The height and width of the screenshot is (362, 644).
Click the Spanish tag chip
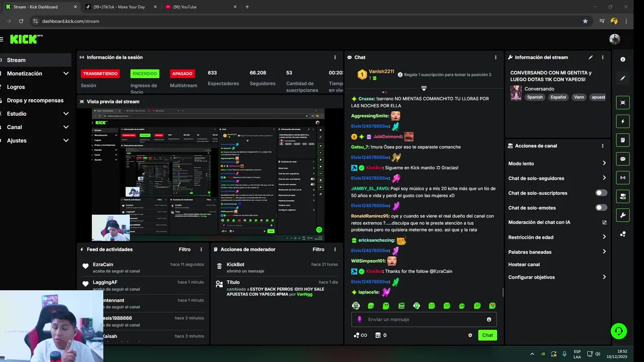(535, 97)
